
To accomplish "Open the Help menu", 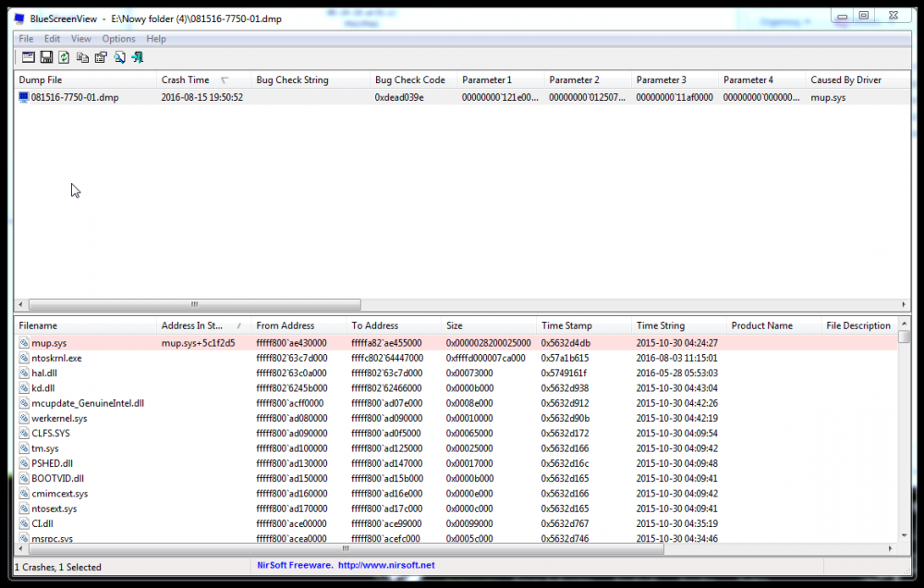I will pyautogui.click(x=156, y=39).
